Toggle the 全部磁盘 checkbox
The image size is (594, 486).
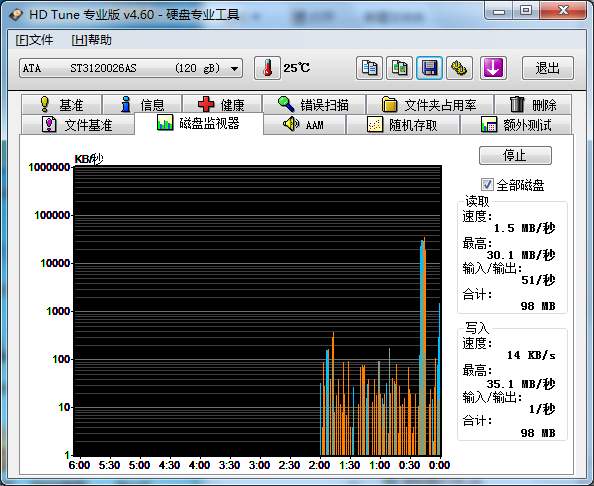point(487,185)
